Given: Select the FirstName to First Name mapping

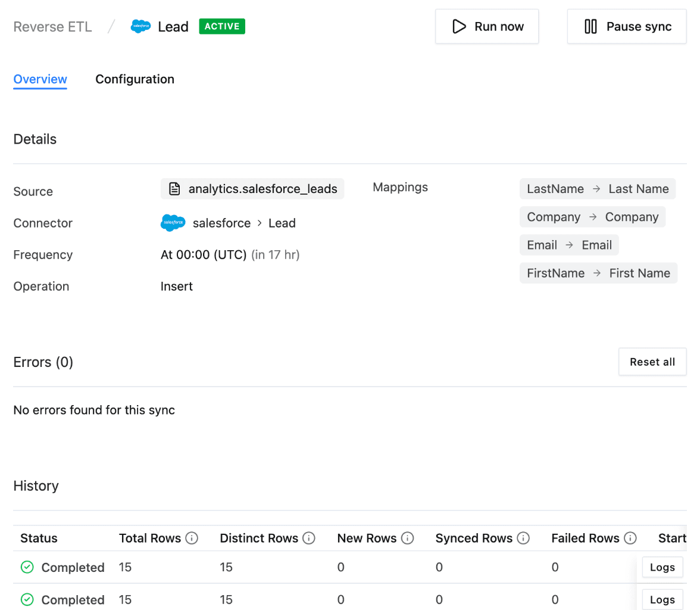Looking at the screenshot, I should [x=599, y=273].
